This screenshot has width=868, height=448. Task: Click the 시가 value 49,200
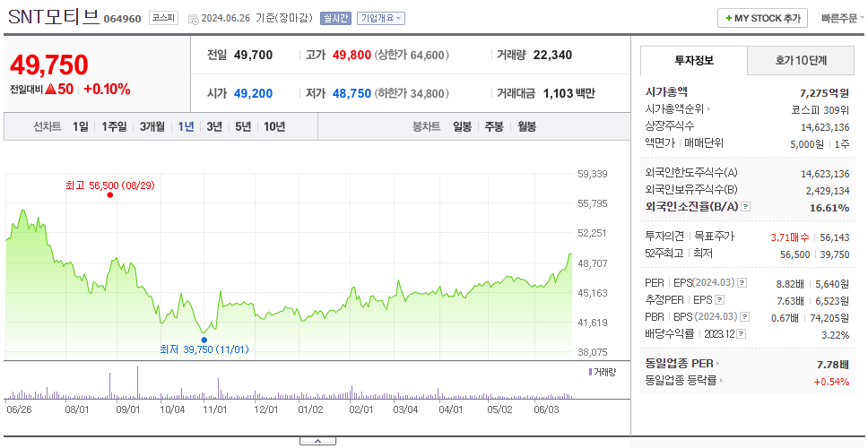click(253, 93)
